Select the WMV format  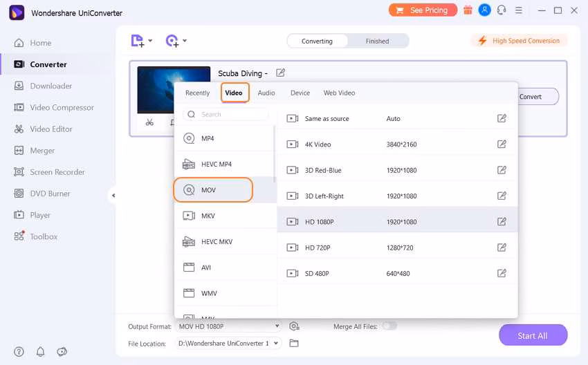click(225, 293)
